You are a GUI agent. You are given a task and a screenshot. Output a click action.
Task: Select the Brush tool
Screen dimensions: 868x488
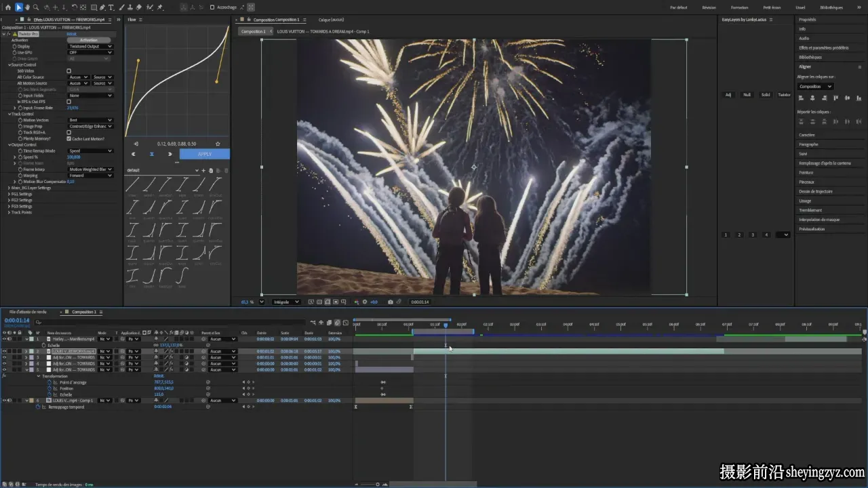click(x=121, y=7)
